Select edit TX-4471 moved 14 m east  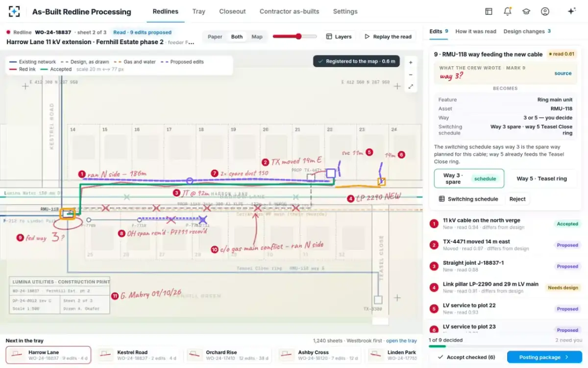pos(505,245)
